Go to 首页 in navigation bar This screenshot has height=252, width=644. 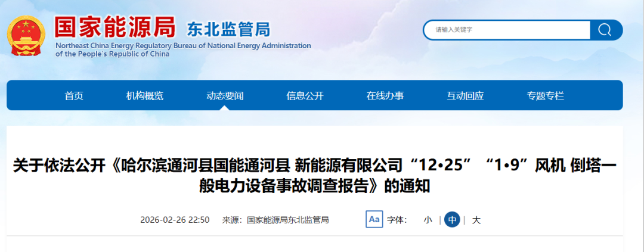74,96
